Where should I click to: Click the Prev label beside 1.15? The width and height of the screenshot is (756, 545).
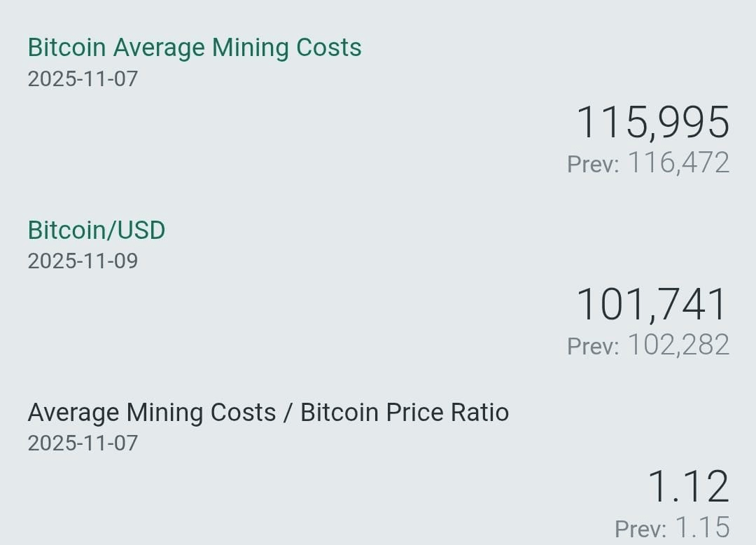pos(640,528)
